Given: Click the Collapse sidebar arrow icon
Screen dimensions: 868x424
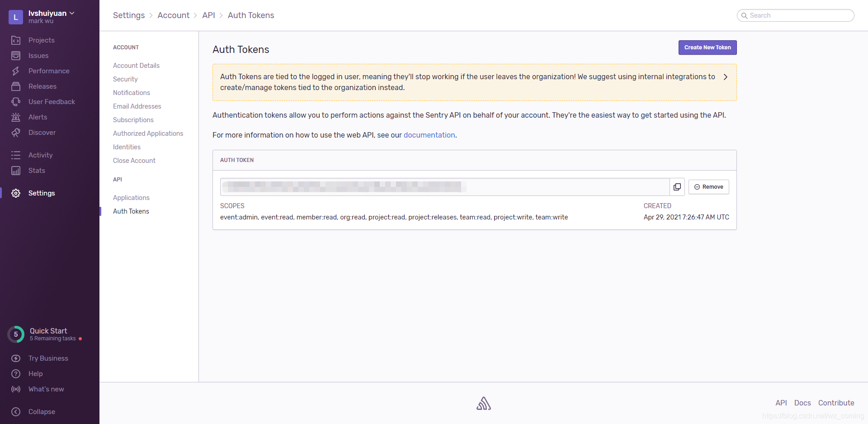Looking at the screenshot, I should point(16,412).
